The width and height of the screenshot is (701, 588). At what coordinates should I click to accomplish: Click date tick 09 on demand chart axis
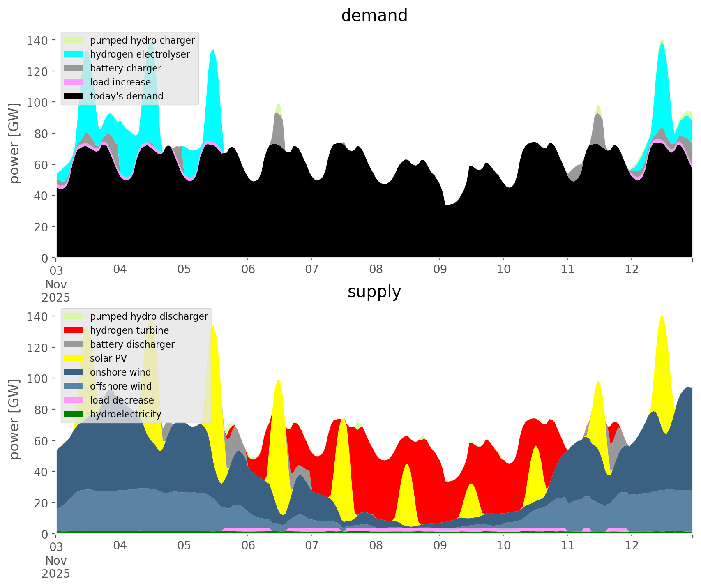[x=440, y=270]
